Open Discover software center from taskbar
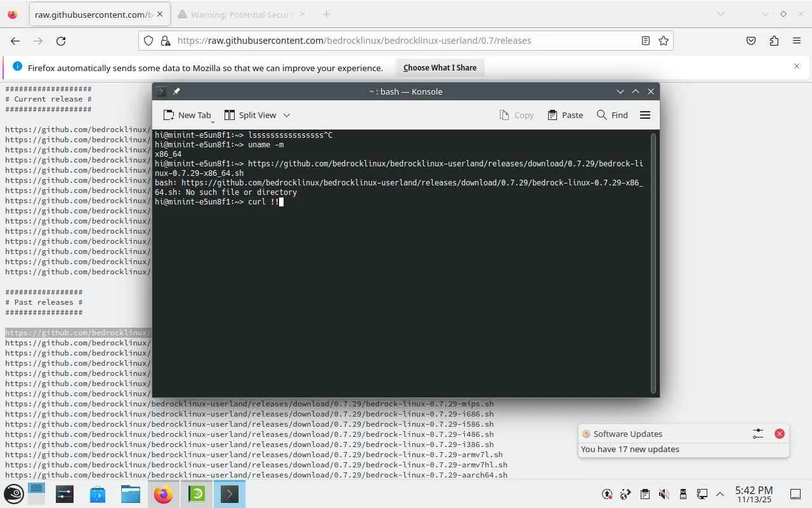This screenshot has height=508, width=812. coord(98,494)
